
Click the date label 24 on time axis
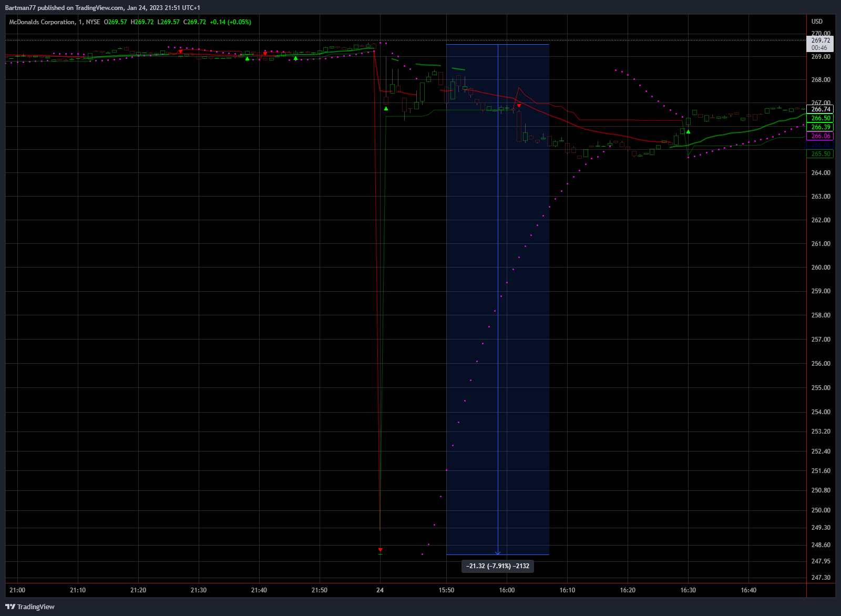pyautogui.click(x=380, y=590)
